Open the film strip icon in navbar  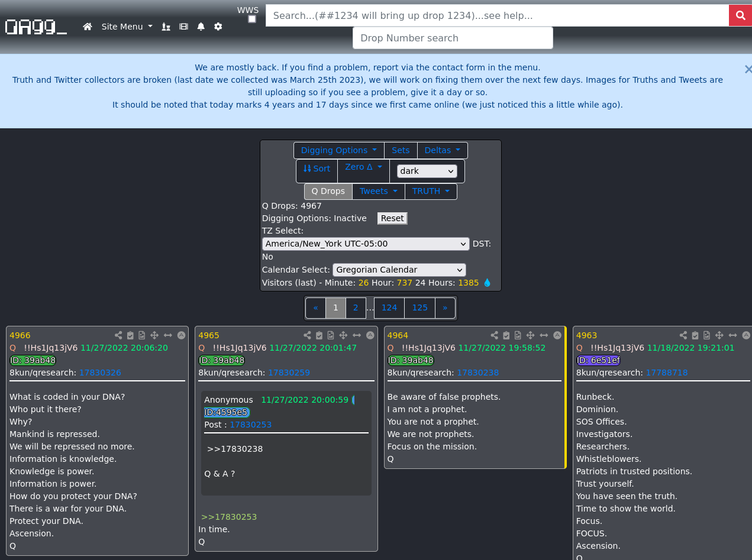183,27
